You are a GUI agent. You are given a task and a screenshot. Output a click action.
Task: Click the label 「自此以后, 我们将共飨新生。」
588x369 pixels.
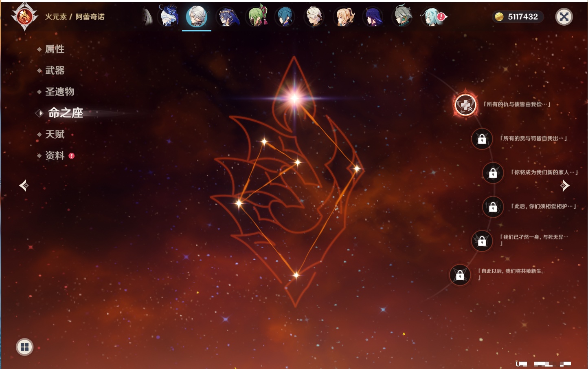511,274
